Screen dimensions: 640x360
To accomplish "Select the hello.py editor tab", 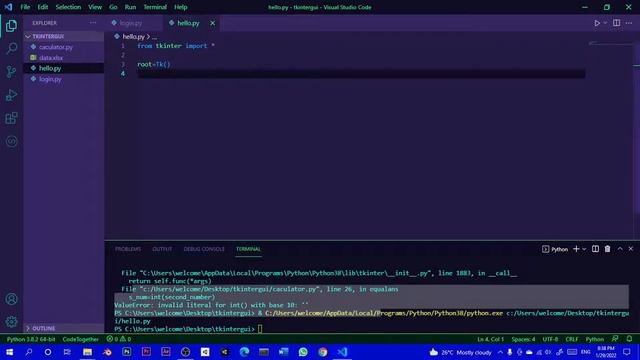I will (x=188, y=23).
